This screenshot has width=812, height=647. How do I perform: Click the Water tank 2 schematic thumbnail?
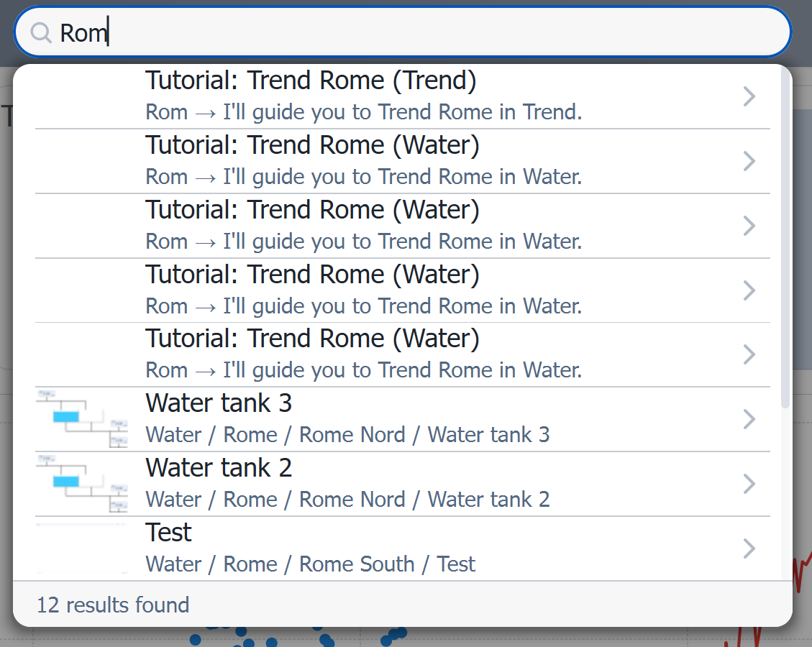point(82,482)
